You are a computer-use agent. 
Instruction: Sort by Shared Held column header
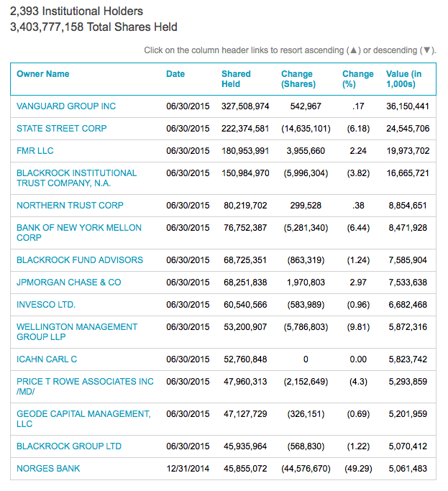[236, 79]
